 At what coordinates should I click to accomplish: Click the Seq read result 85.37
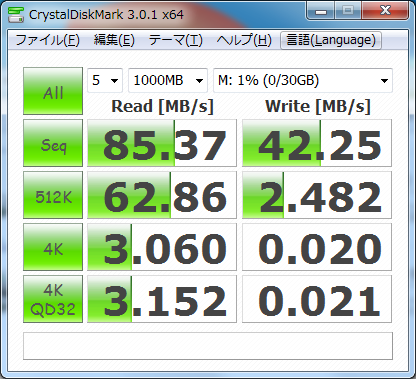(x=162, y=143)
